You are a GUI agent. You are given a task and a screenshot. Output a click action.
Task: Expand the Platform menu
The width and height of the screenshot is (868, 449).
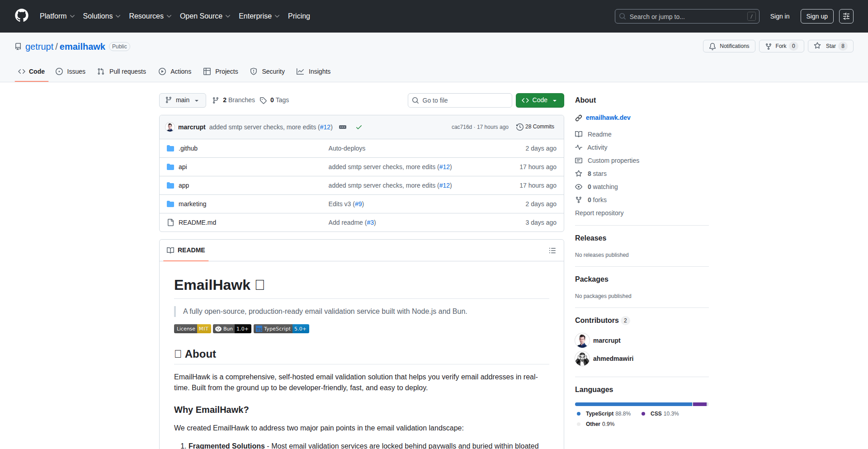(57, 16)
